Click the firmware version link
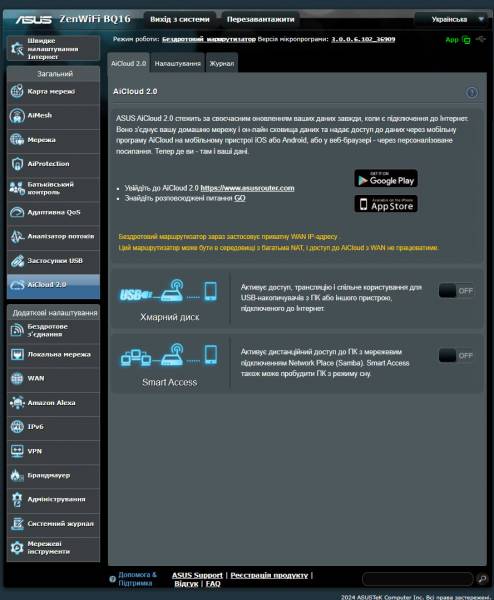 [363, 39]
